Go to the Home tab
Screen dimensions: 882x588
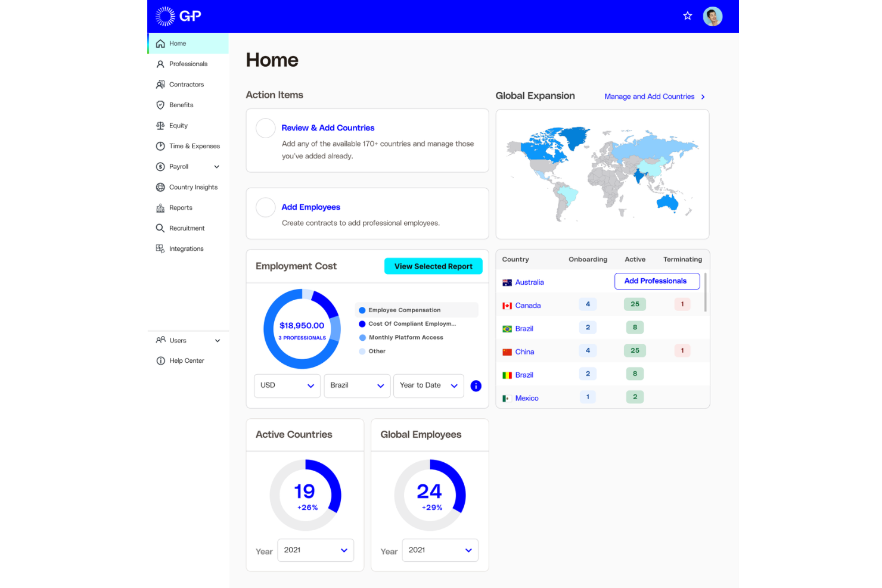click(178, 43)
